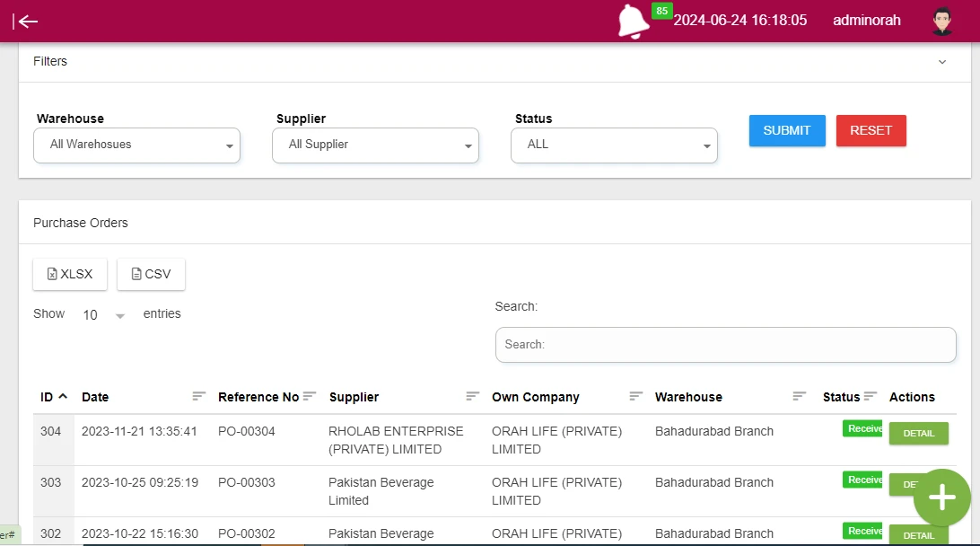980x546 pixels.
Task: Click the green plus add button
Action: click(x=942, y=498)
